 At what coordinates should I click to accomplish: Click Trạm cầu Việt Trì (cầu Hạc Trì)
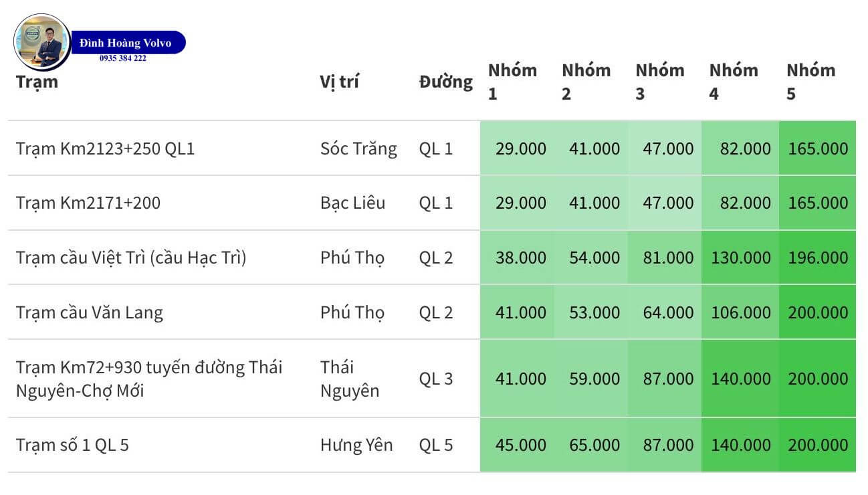coord(131,258)
